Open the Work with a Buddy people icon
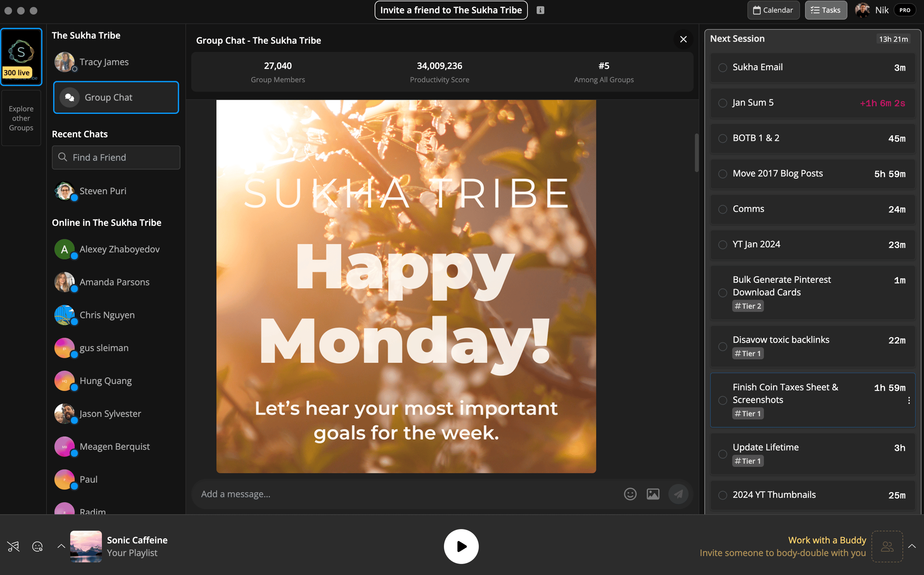This screenshot has height=575, width=924. [887, 546]
